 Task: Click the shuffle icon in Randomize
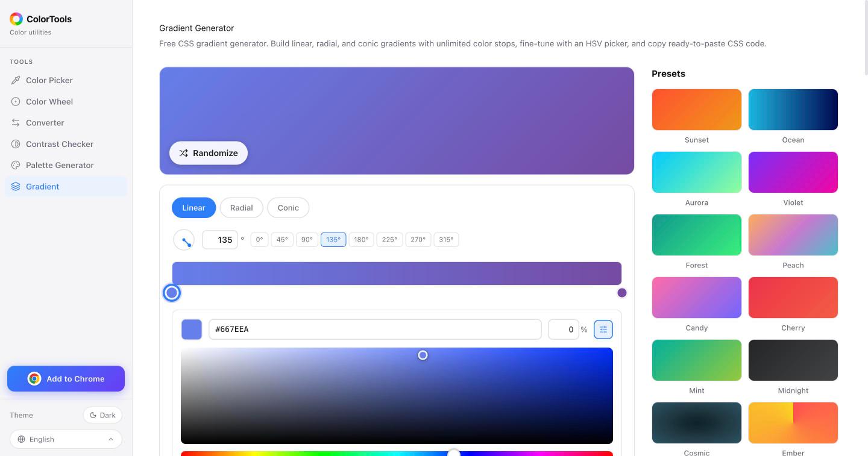point(184,153)
